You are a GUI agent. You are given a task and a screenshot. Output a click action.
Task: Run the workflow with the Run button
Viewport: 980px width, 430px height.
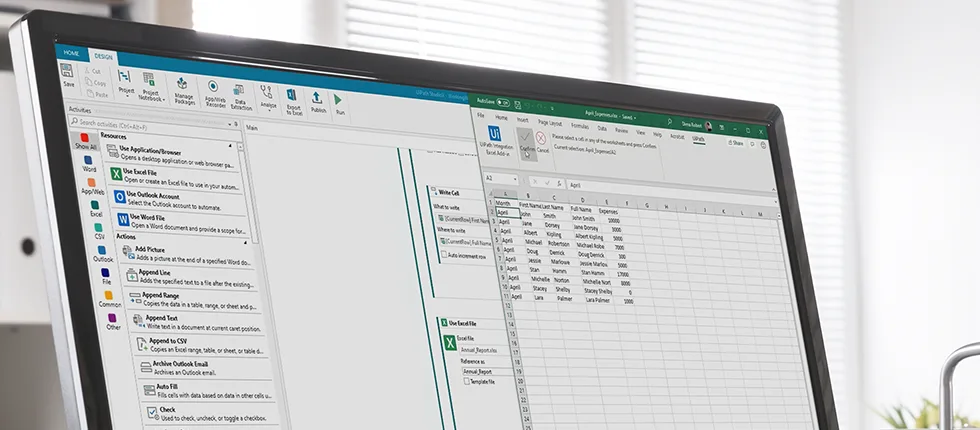click(339, 104)
